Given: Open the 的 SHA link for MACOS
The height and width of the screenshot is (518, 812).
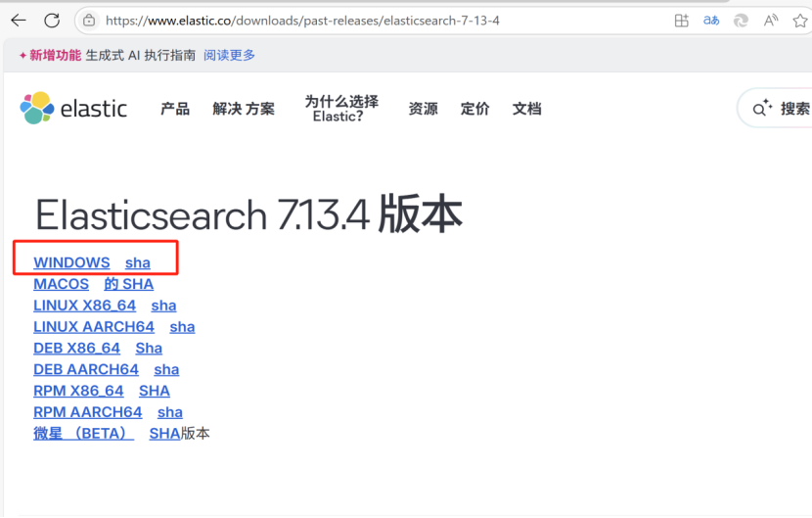Looking at the screenshot, I should [128, 284].
